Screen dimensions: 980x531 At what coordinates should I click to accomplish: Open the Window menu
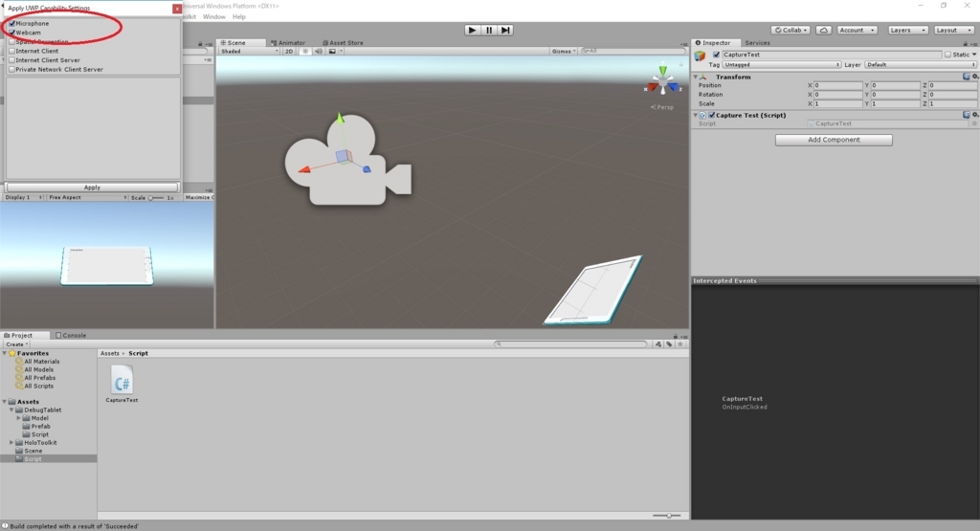point(213,17)
